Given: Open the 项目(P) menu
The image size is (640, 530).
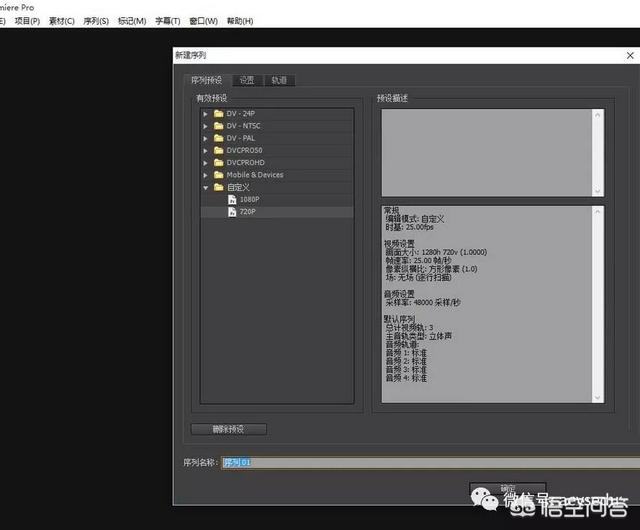Looking at the screenshot, I should (27, 21).
